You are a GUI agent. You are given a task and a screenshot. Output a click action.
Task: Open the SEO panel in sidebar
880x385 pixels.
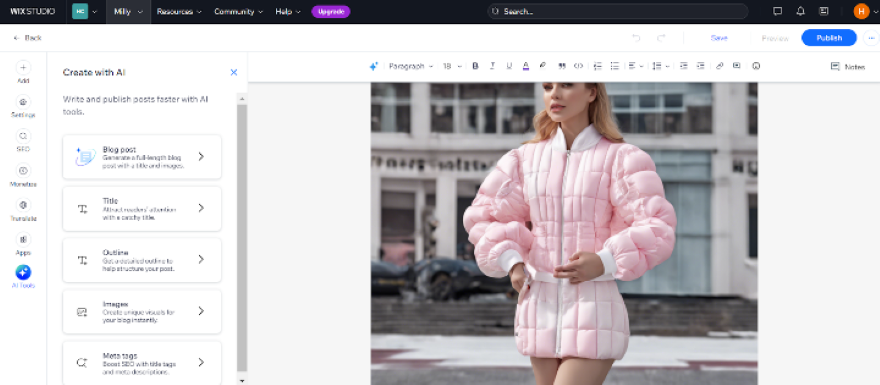pos(23,141)
